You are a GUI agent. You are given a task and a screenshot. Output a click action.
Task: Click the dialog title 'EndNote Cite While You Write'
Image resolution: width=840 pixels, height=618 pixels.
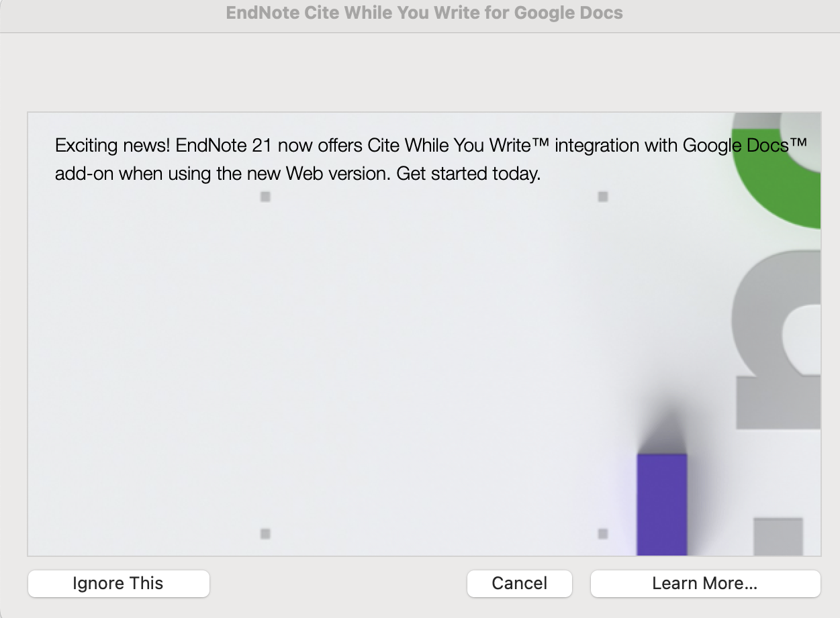[x=424, y=13]
